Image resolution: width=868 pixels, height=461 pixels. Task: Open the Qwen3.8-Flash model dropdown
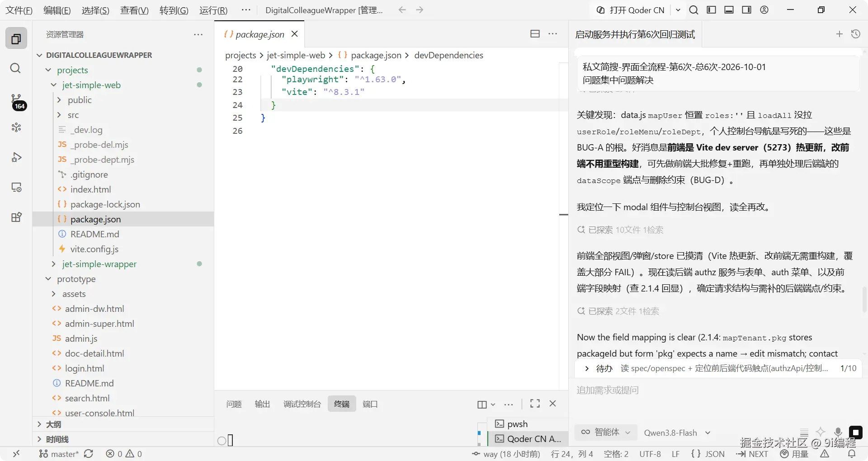pyautogui.click(x=677, y=433)
